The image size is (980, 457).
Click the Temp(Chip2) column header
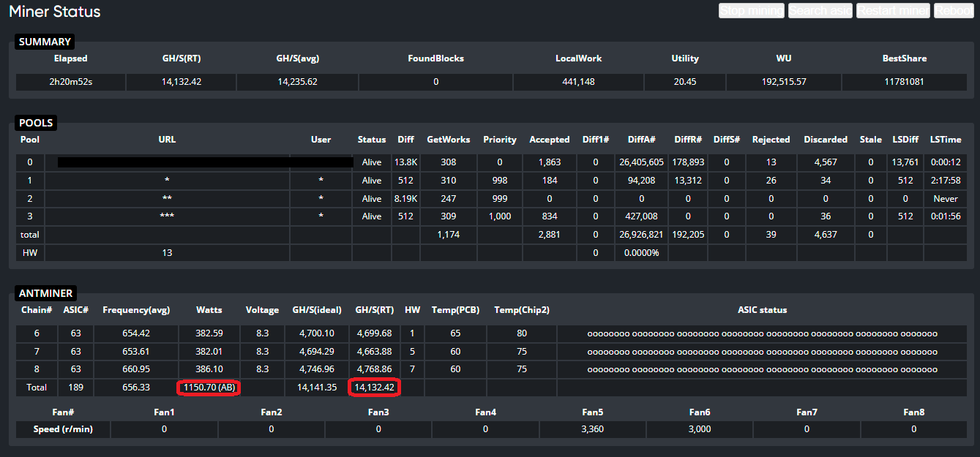pos(521,310)
